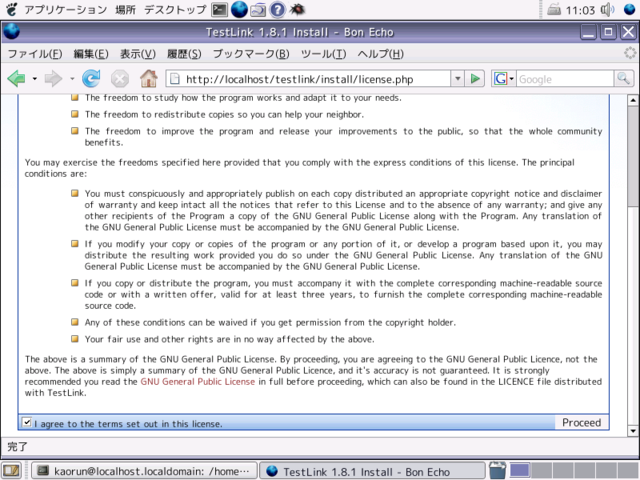
Task: Open the 編集(E) menu
Action: (x=91, y=54)
